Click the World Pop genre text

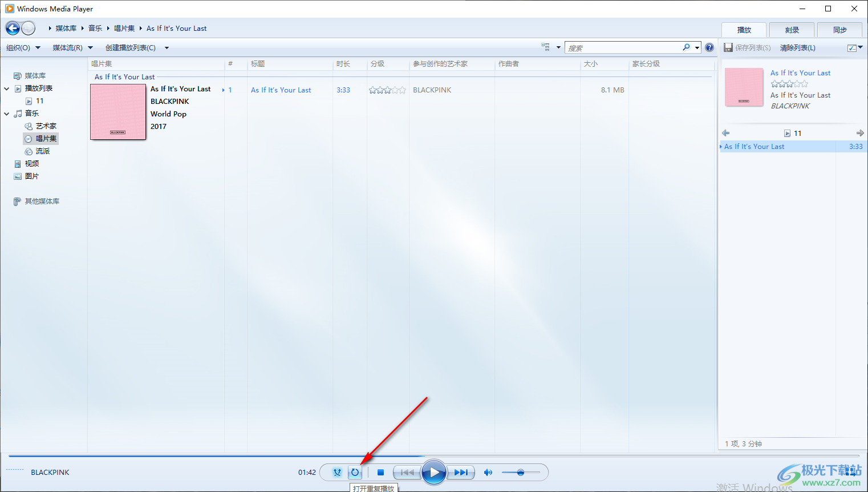tap(168, 114)
